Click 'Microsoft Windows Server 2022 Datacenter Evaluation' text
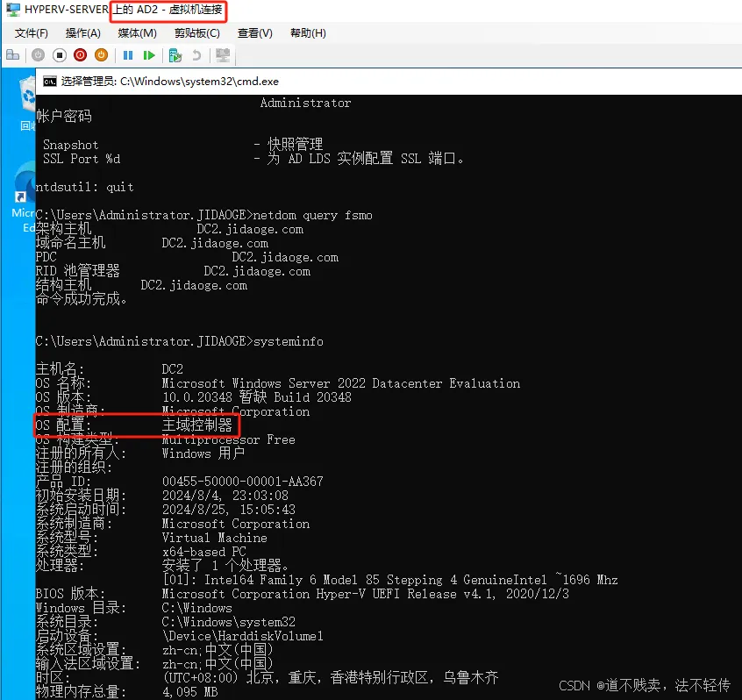Viewport: 742px width, 700px height. point(341,383)
